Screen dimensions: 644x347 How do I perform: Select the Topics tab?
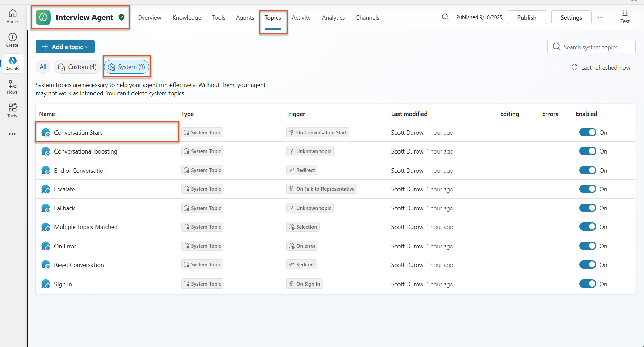coord(273,18)
